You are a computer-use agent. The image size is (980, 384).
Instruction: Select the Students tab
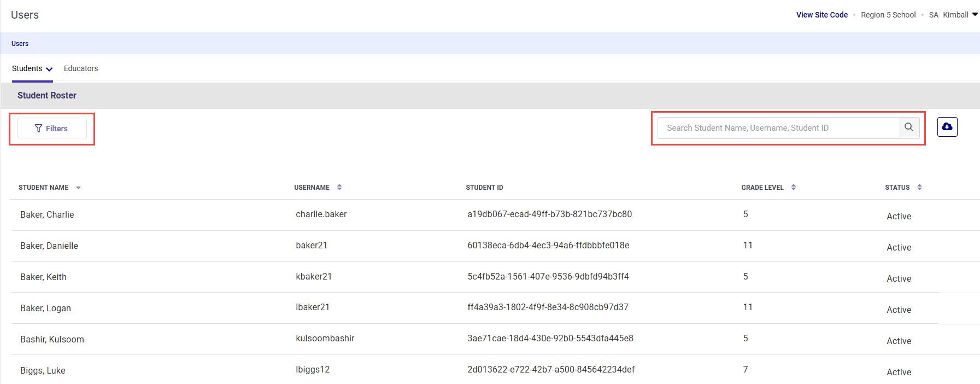click(x=27, y=68)
